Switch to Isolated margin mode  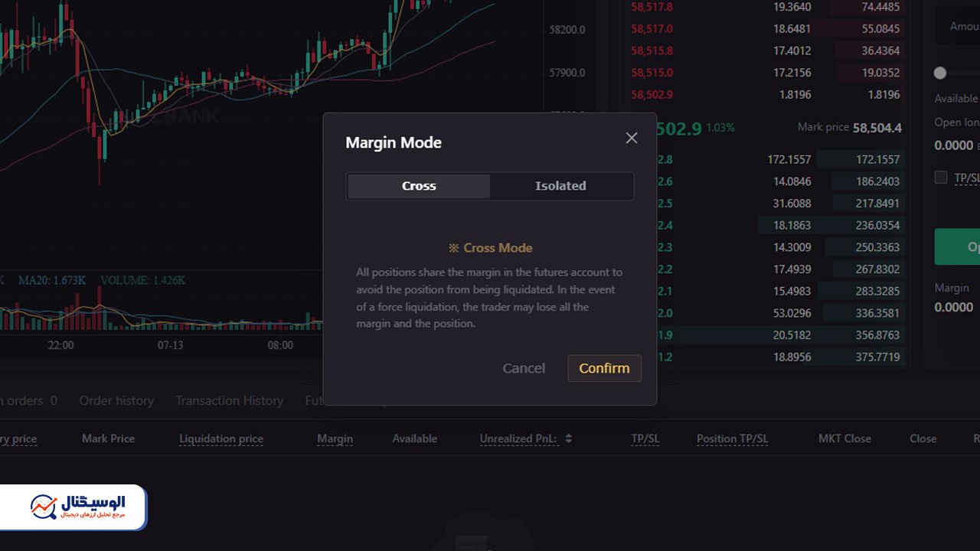pos(560,186)
